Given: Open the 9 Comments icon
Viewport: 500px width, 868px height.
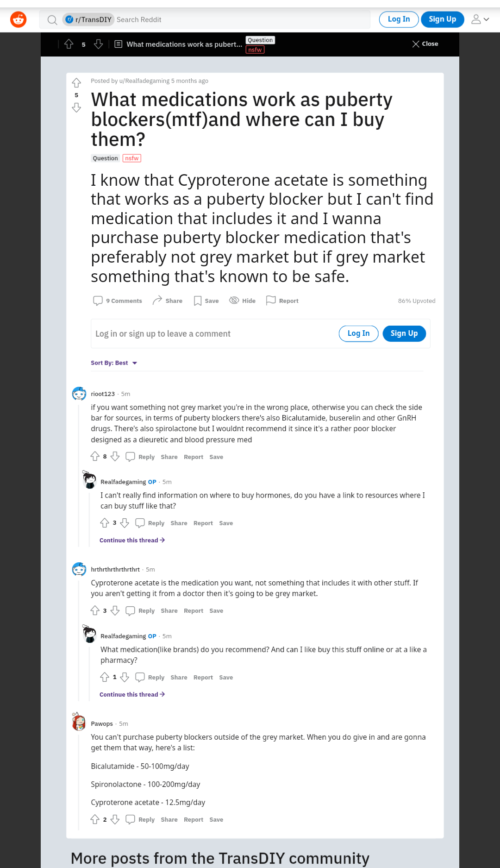Looking at the screenshot, I should point(98,301).
